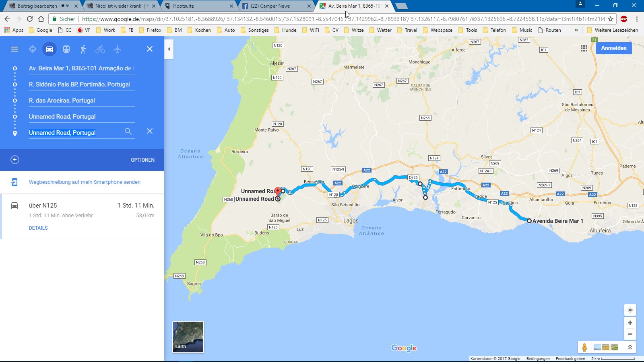Open a new browser tab
The height and width of the screenshot is (362, 644).
click(x=401, y=6)
